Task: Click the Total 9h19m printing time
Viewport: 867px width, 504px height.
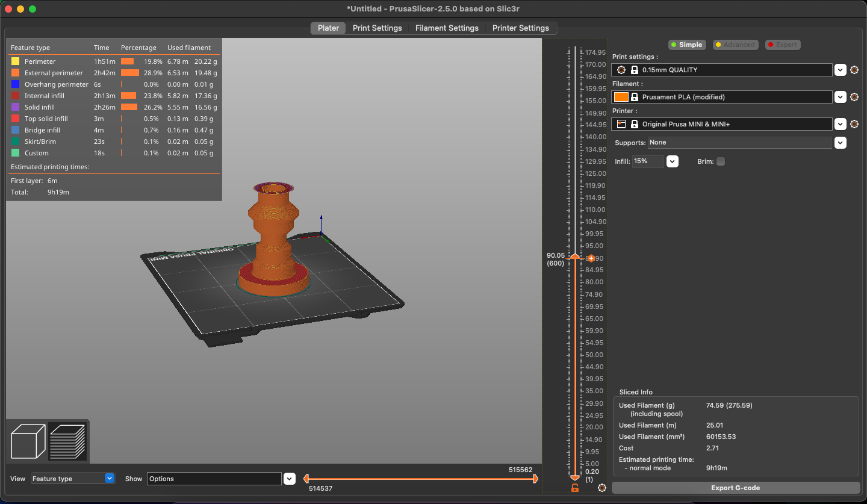Action: tap(58, 192)
